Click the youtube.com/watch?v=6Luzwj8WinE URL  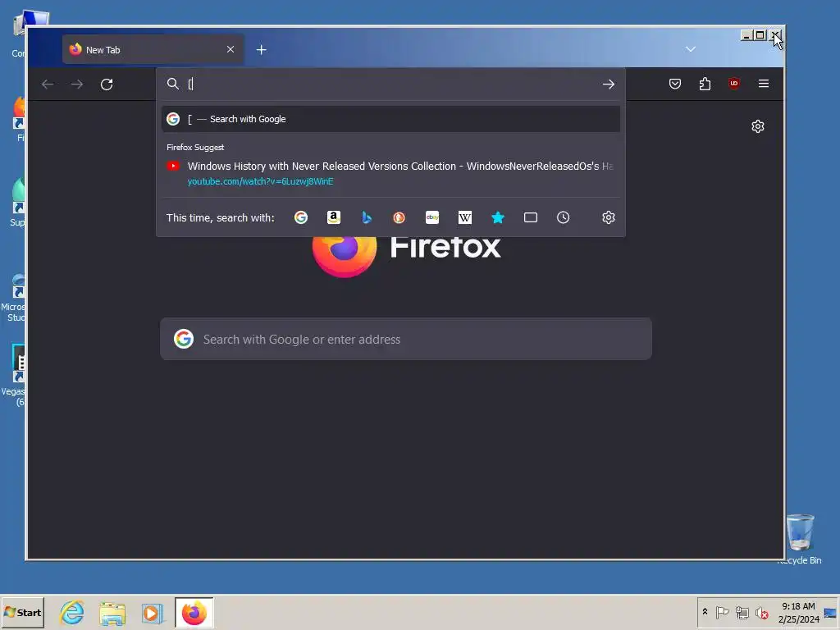[x=260, y=181]
